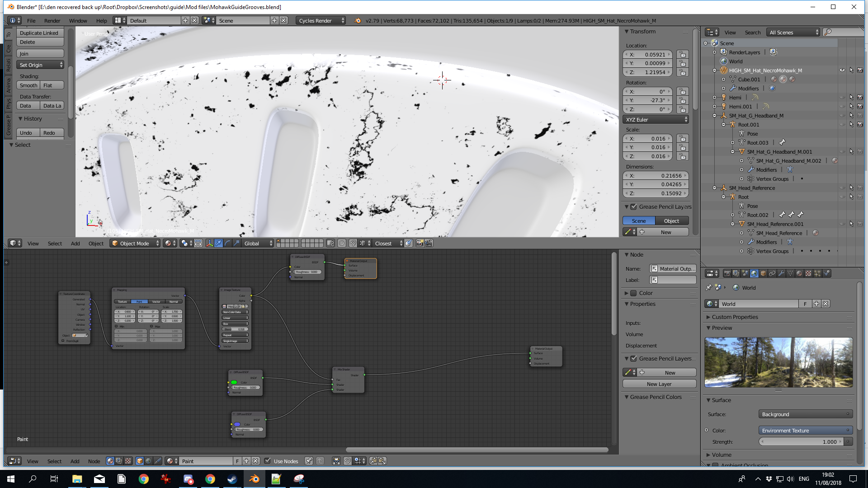
Task: Toggle visibility eye for HIGH_SM_Hat_NecroMohawk_M
Action: point(842,70)
